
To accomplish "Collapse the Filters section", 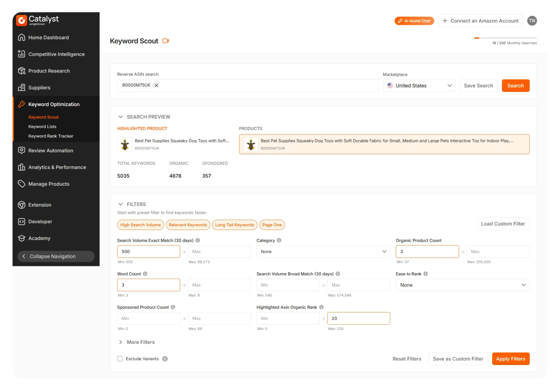I will point(121,204).
